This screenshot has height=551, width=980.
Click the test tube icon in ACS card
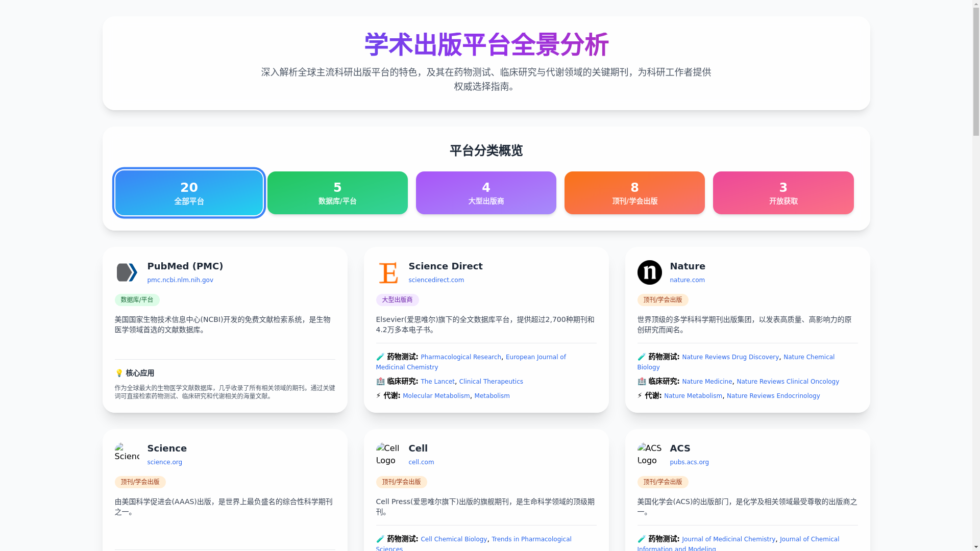(x=642, y=539)
